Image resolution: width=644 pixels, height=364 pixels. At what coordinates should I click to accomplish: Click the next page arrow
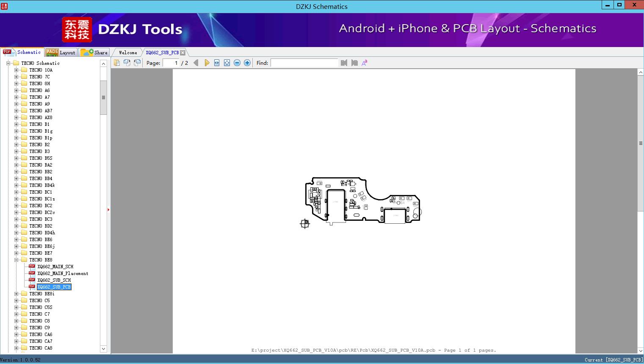[207, 63]
